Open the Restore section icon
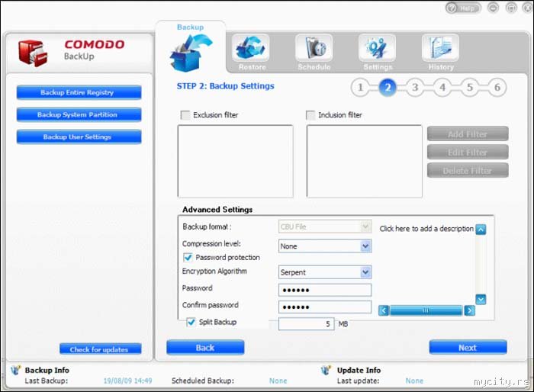 tap(251, 48)
